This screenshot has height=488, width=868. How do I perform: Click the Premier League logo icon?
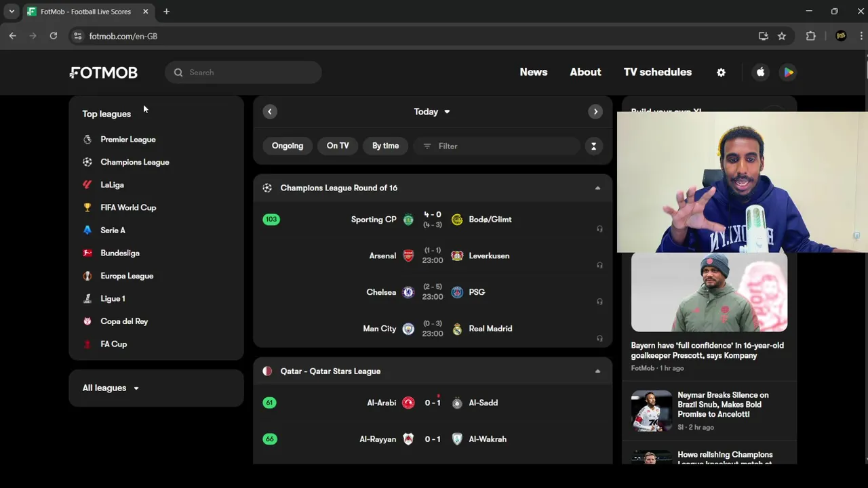coord(87,140)
